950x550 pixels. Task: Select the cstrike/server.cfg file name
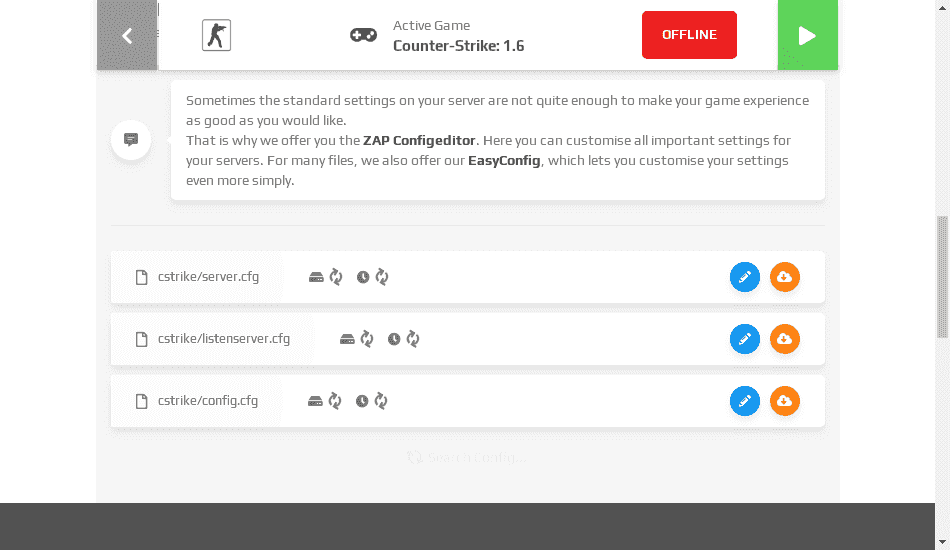[x=208, y=277]
